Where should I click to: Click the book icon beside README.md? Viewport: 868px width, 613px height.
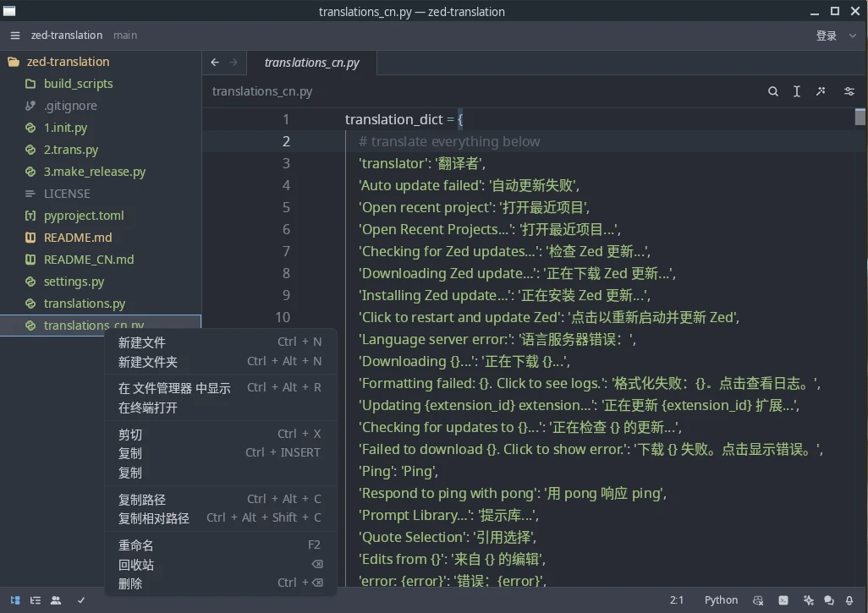(x=30, y=238)
